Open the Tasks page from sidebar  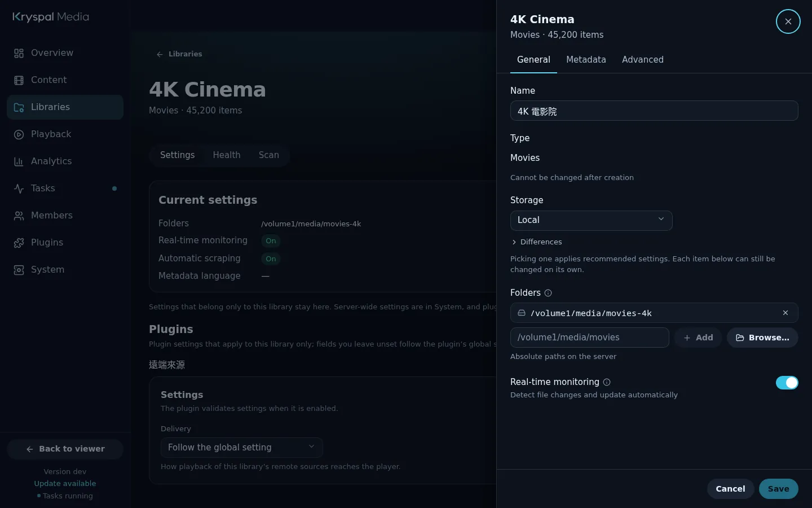65,189
